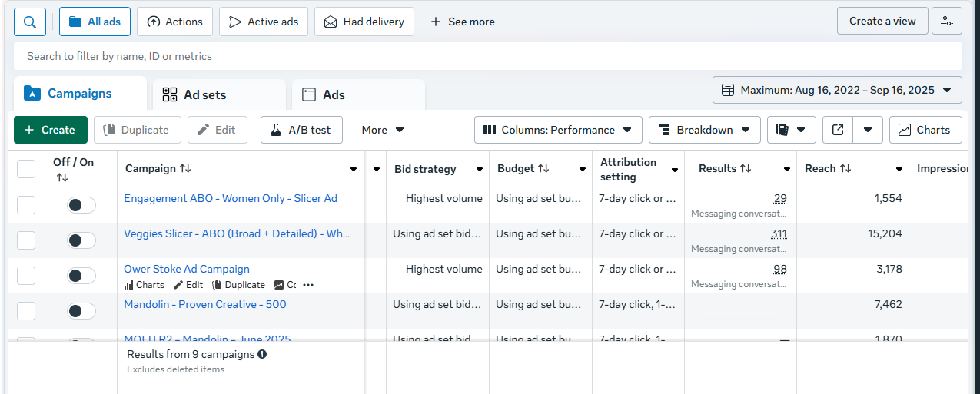This screenshot has height=394, width=980.
Task: Open the Breakdown dropdown
Action: coord(704,130)
